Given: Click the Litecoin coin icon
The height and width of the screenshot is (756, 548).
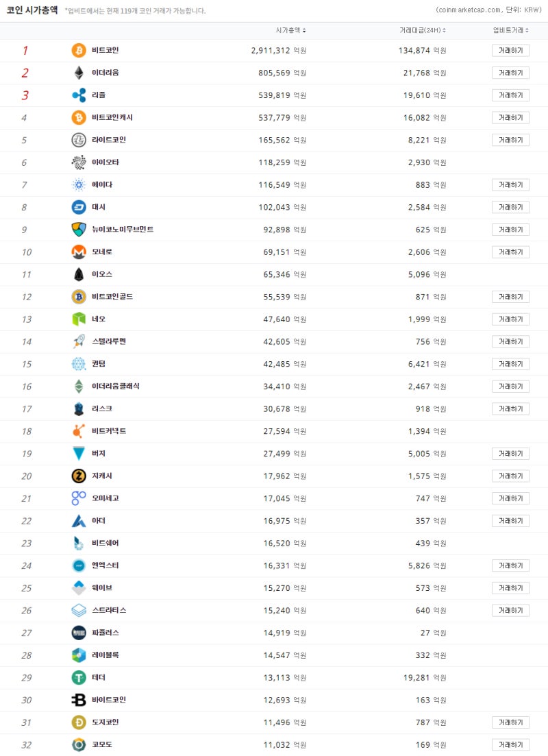Looking at the screenshot, I should coord(79,140).
